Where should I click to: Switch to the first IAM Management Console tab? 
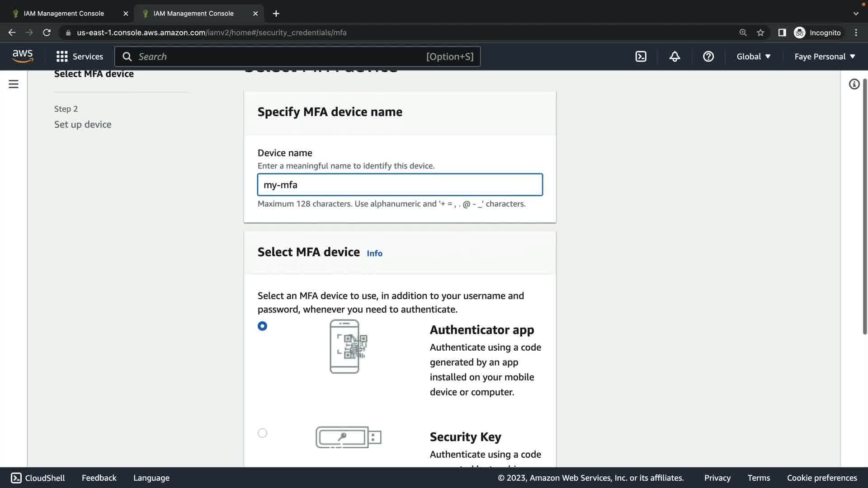pyautogui.click(x=64, y=14)
